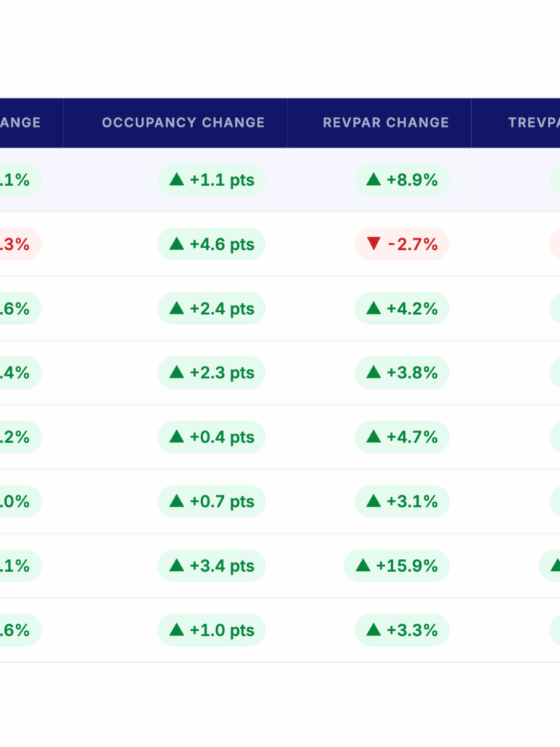Click the red down arrow by -2.7%
This screenshot has width=560, height=747.
coord(373,243)
